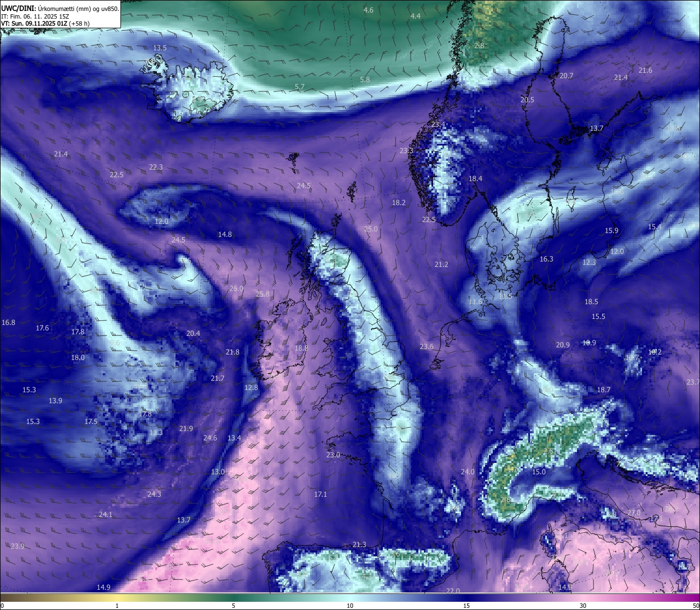The width and height of the screenshot is (700, 610).
Task: Click the value 23.4 off the Norwegian coast
Action: click(x=439, y=125)
